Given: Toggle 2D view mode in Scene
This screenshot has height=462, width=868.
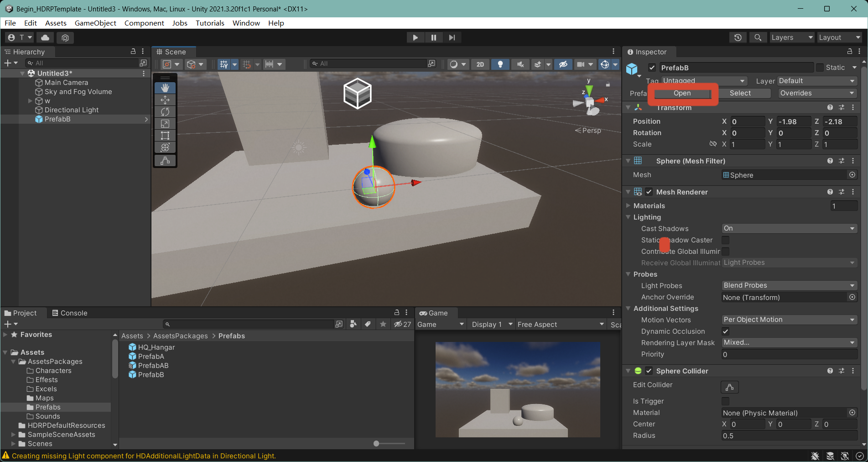Looking at the screenshot, I should [x=480, y=64].
